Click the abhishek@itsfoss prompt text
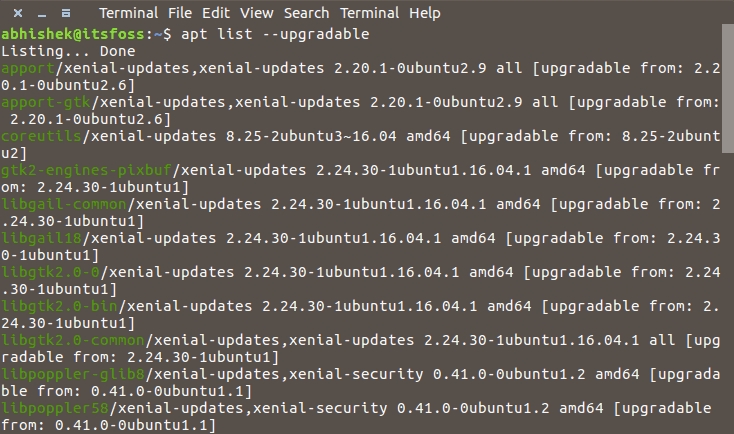 [x=72, y=35]
